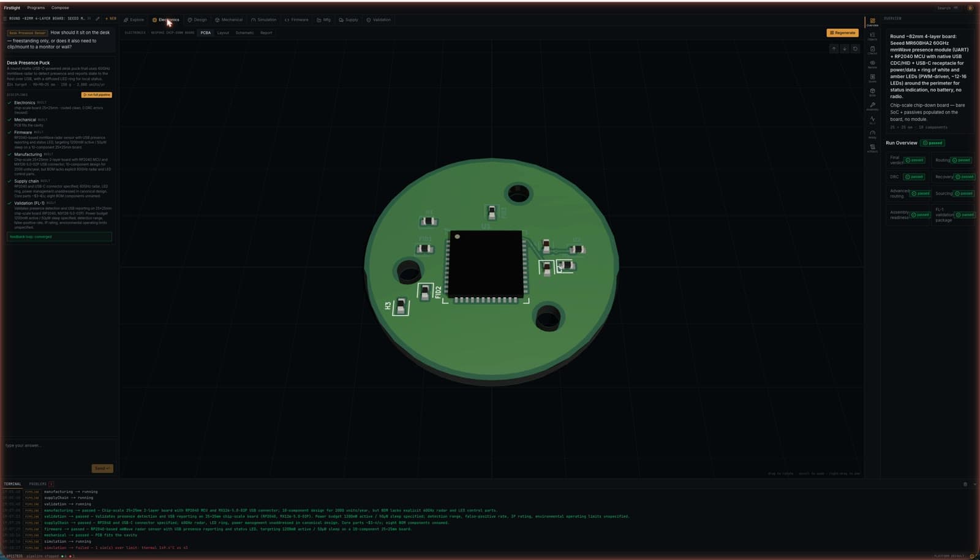Click the H3 component on the PCB
The width and height of the screenshot is (980, 560).
coord(401,306)
